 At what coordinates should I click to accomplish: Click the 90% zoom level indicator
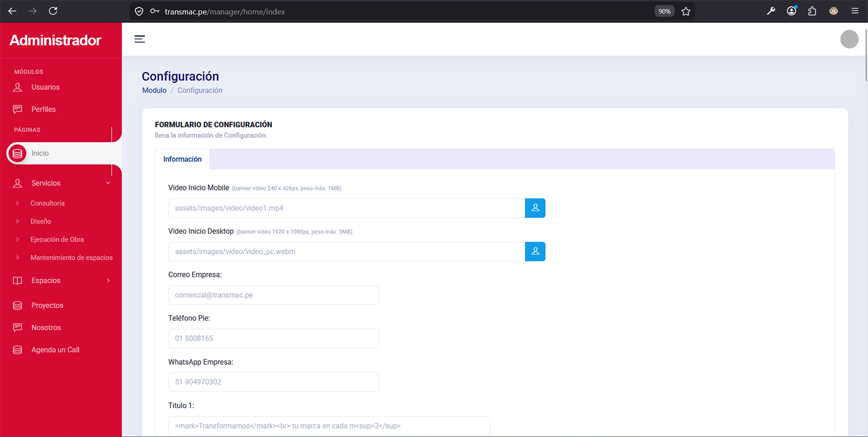click(665, 11)
